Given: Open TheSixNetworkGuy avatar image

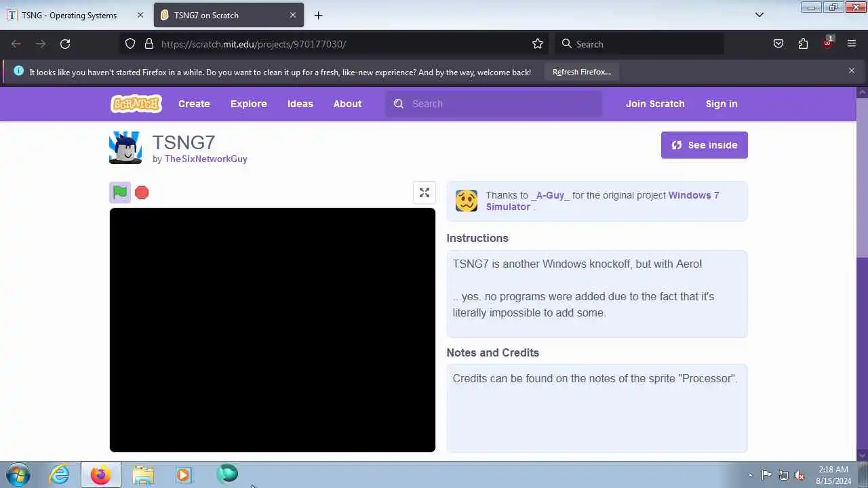Looking at the screenshot, I should point(125,148).
